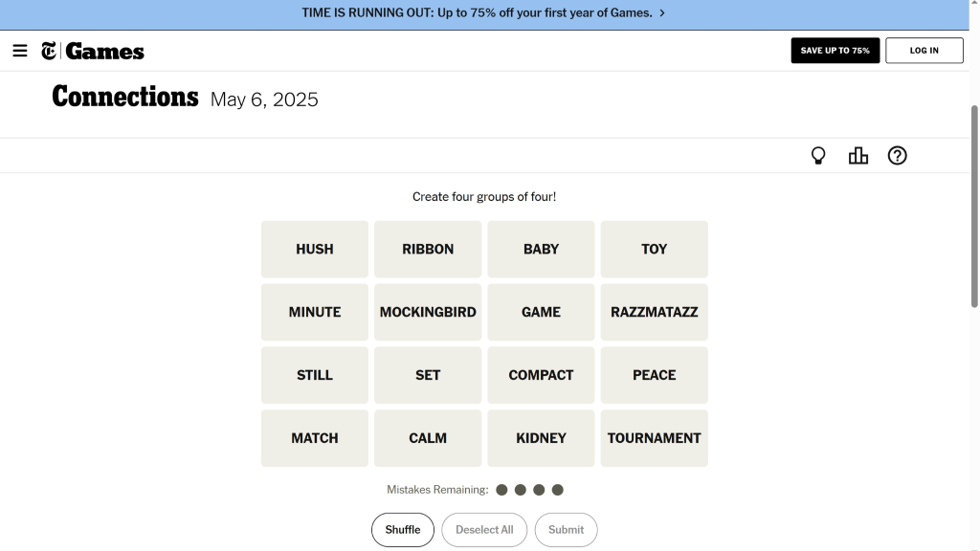The width and height of the screenshot is (980, 551).
Task: Click the Save Up To 75% button
Action: pos(835,51)
